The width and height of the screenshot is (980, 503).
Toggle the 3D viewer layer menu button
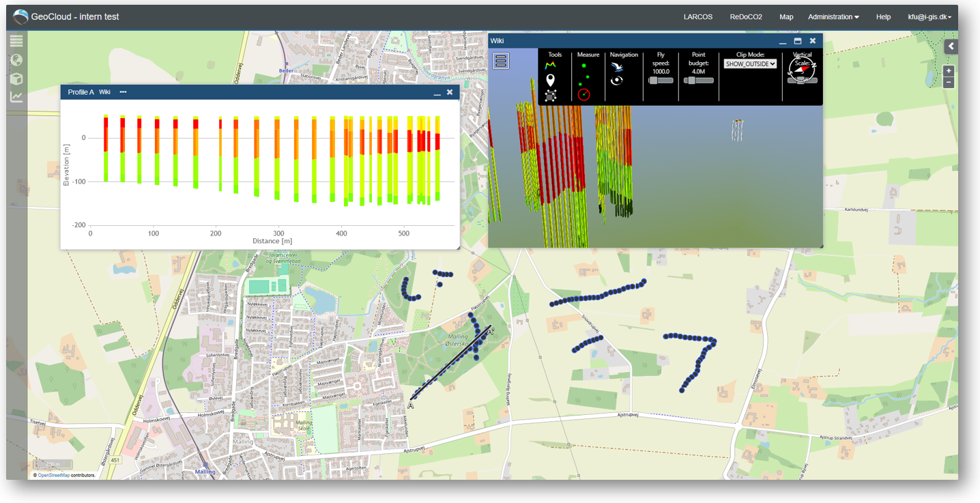pyautogui.click(x=501, y=61)
